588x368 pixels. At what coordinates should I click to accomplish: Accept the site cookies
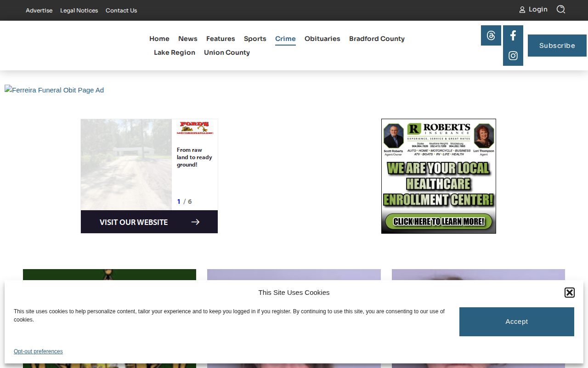point(517,322)
